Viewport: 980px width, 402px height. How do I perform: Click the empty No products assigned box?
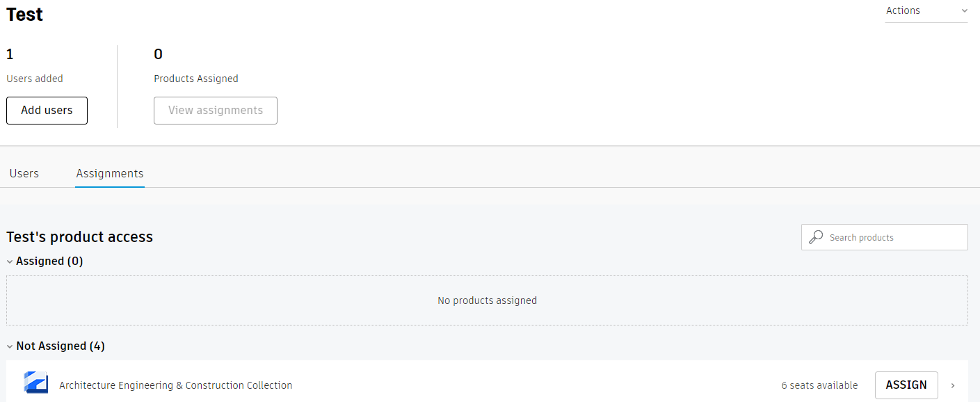coord(487,301)
